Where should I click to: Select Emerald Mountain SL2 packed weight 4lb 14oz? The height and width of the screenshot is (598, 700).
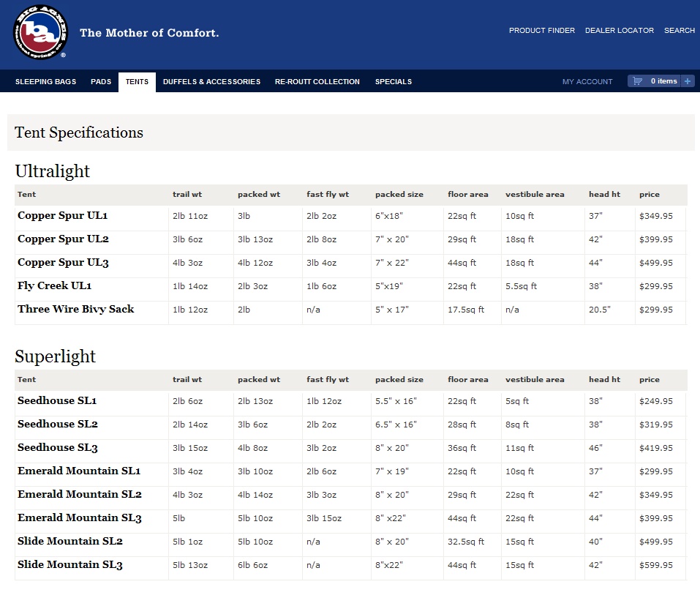pyautogui.click(x=255, y=495)
